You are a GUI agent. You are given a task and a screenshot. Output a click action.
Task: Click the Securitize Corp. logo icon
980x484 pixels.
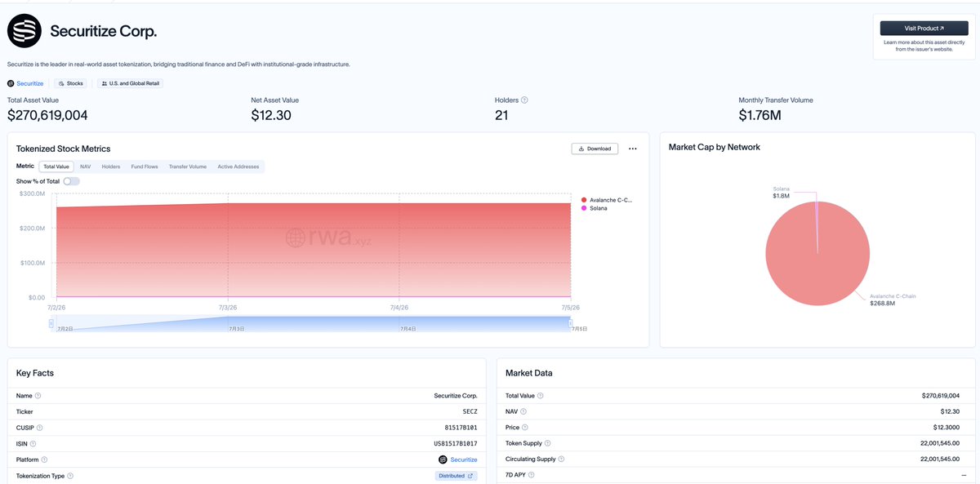click(24, 31)
